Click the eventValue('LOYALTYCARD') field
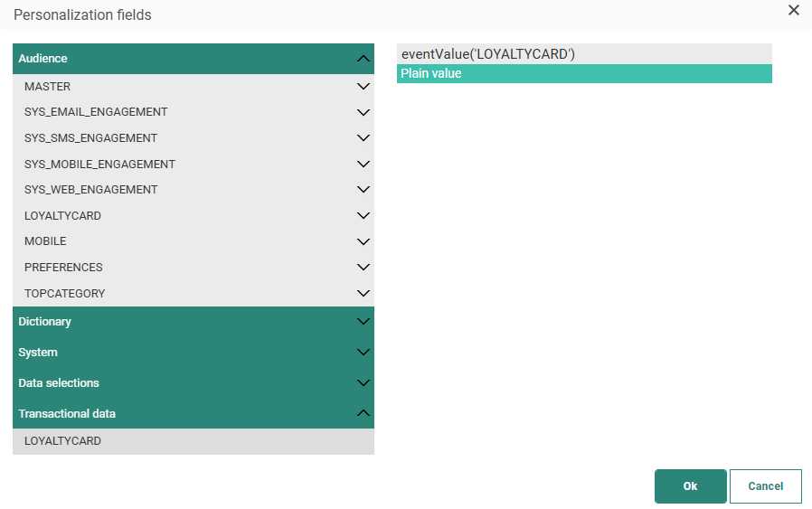Viewport: 812px width, 509px height. (583, 54)
